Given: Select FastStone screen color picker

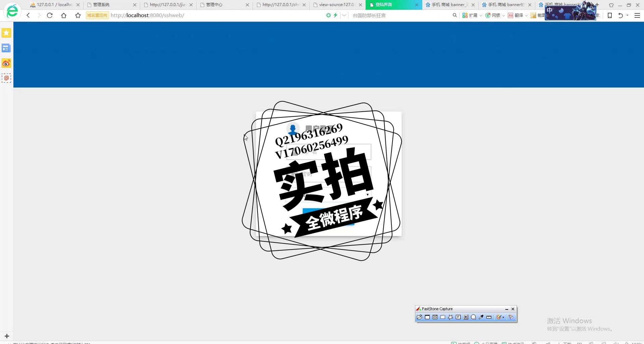Looking at the screenshot, I should click(481, 317).
